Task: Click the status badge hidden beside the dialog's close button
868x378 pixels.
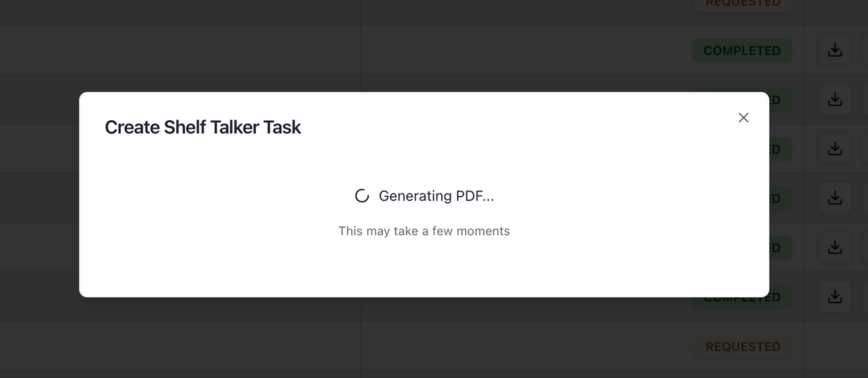Action: coord(776,100)
